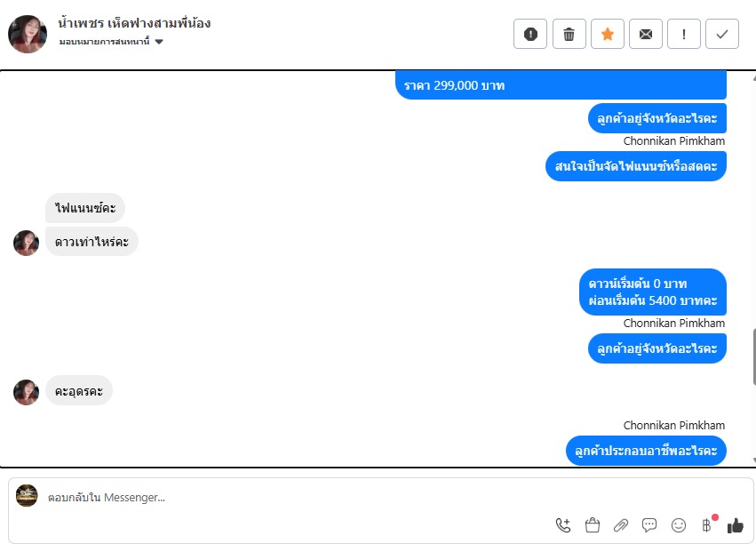Click the customer's profile picture in header
Viewport: 756px width, 544px height.
pos(28,34)
